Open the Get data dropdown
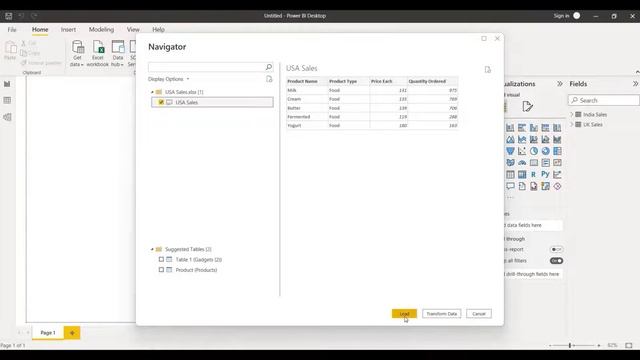This screenshot has height=360, width=640. point(77,53)
